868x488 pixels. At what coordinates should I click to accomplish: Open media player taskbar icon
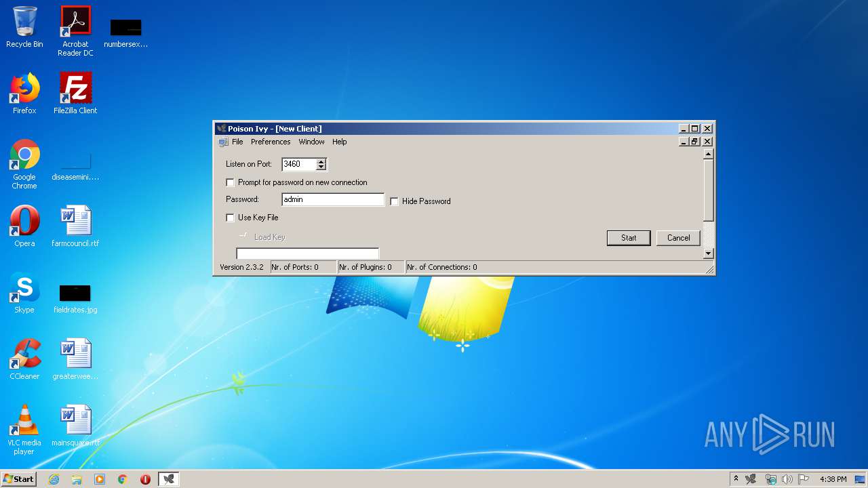100,479
